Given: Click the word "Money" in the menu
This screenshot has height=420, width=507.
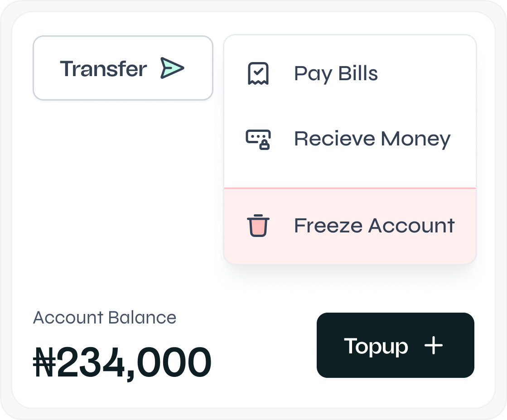Looking at the screenshot, I should [x=415, y=139].
